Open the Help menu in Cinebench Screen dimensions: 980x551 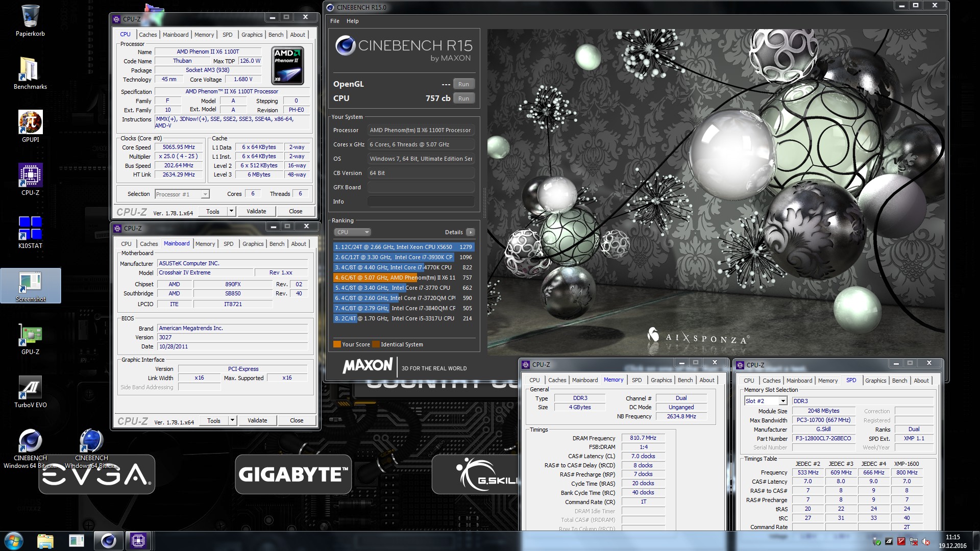coord(352,21)
